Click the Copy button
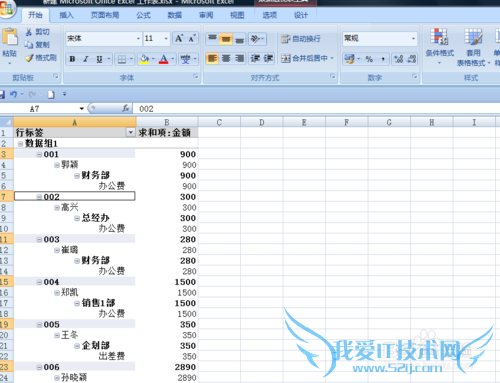Image resolution: width=500 pixels, height=383 pixels. click(37, 45)
